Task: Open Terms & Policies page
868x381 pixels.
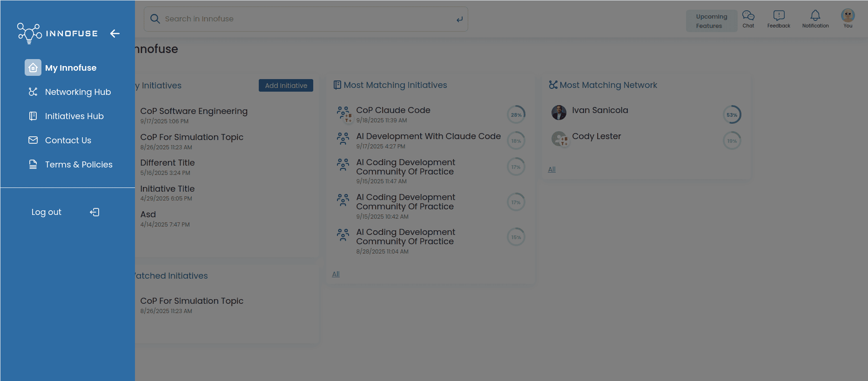Action: click(x=79, y=165)
